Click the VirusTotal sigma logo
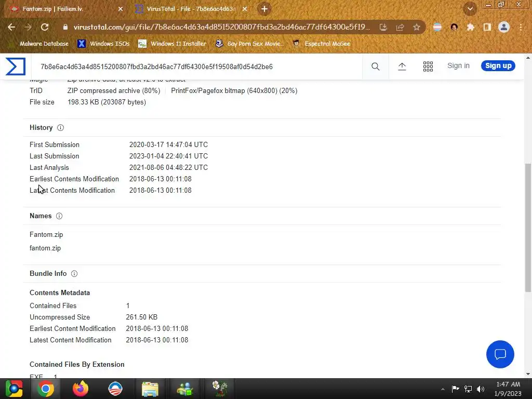This screenshot has width=532, height=399. click(16, 66)
